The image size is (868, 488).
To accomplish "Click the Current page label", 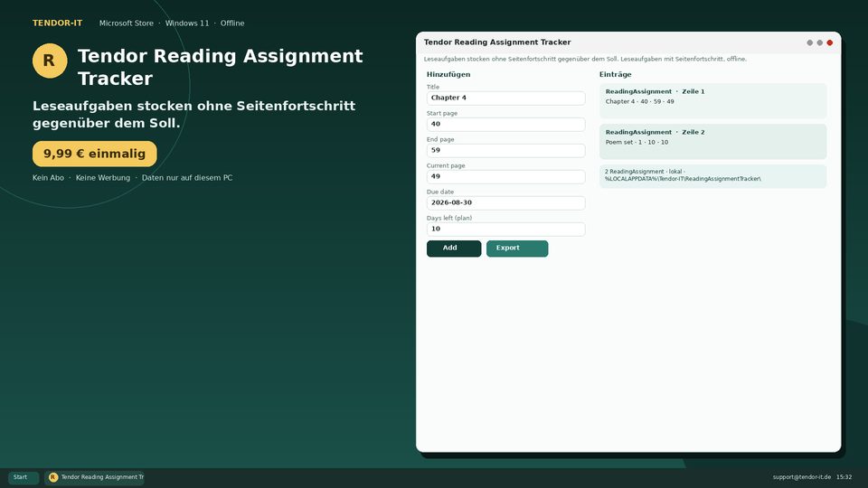I will coord(446,165).
